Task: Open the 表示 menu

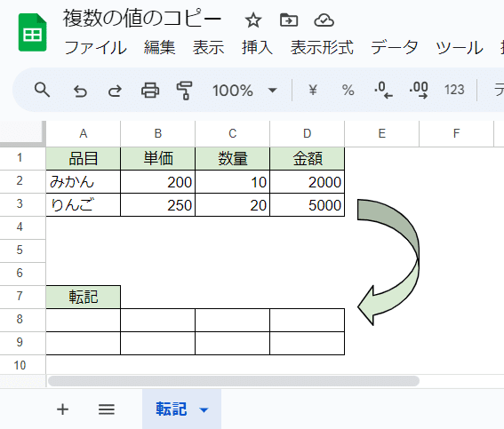Action: (x=208, y=48)
